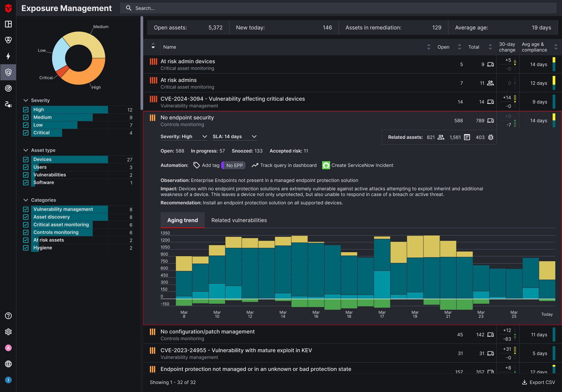The width and height of the screenshot is (562, 392).
Task: Select the shield Exposure Management sidebar icon
Action: (8, 72)
